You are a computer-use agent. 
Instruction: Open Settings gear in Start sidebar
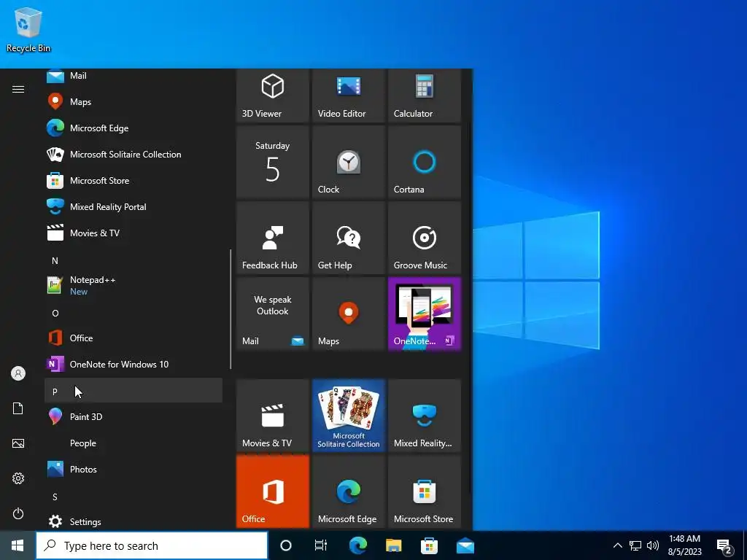18,478
